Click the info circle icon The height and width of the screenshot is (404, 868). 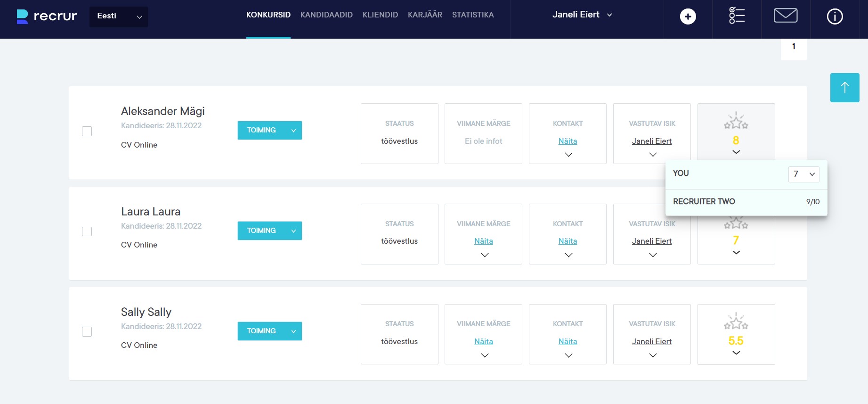(x=835, y=16)
